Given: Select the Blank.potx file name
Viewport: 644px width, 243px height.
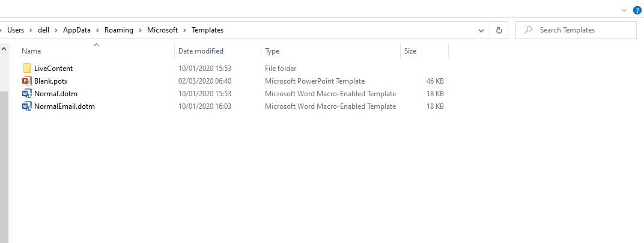Looking at the screenshot, I should [x=51, y=81].
